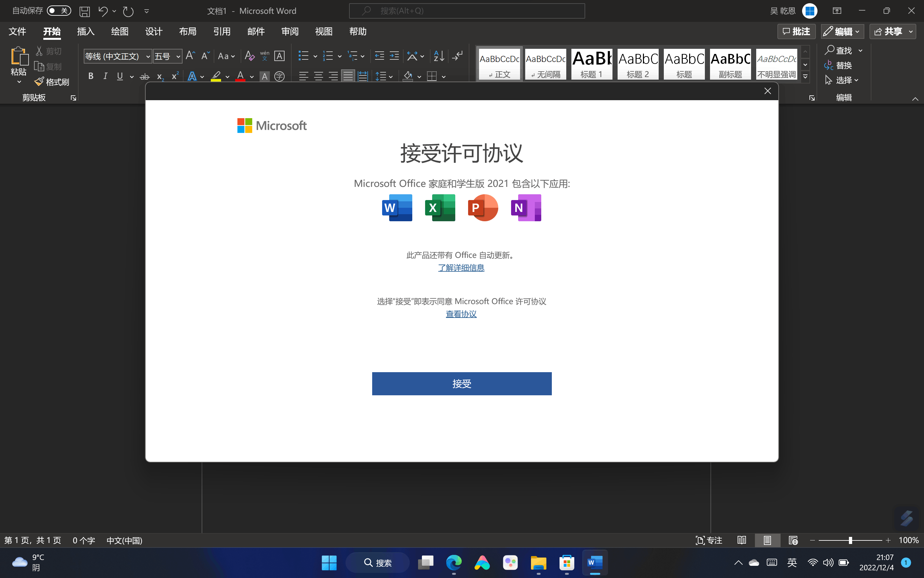Open font size dropdown 五号
Image resolution: width=924 pixels, height=578 pixels.
coord(178,57)
